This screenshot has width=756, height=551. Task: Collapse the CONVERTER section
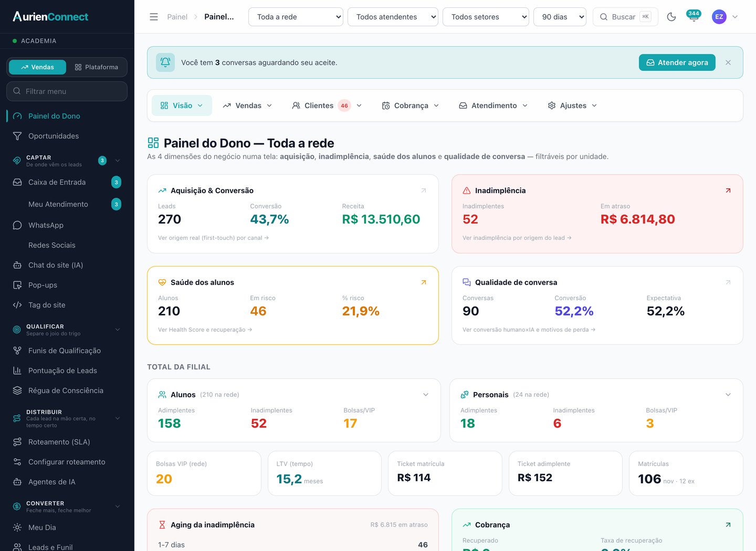tap(118, 506)
